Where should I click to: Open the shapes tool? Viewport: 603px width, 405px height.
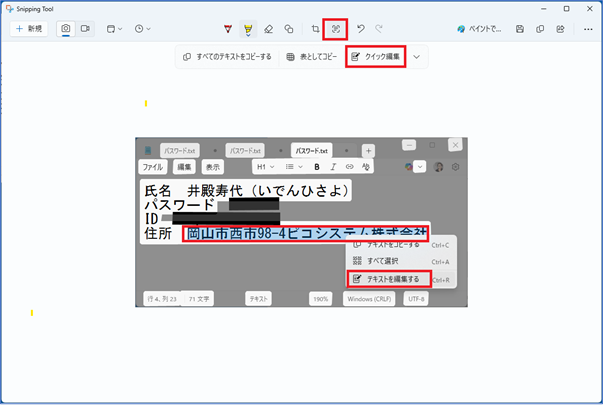[288, 29]
